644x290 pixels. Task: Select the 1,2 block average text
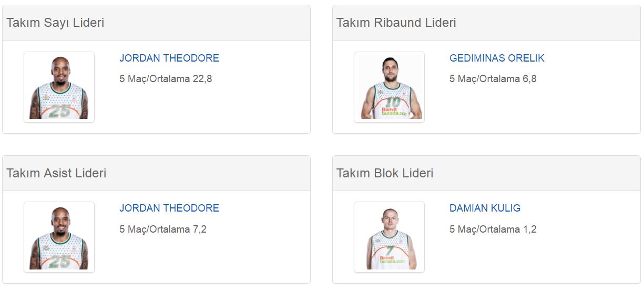click(493, 229)
